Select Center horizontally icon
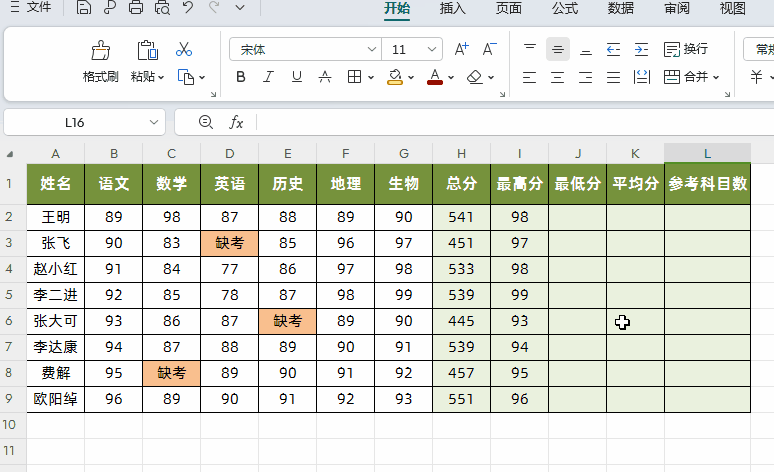774x472 pixels. pos(557,77)
